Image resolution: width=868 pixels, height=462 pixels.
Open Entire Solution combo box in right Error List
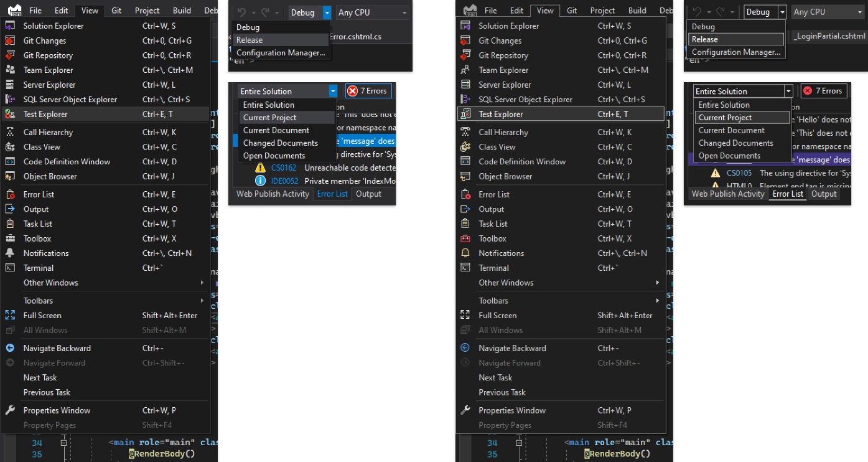(743, 91)
